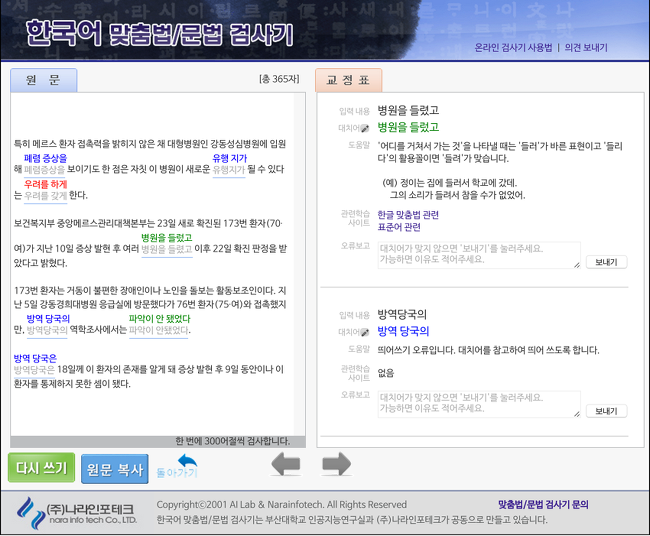
Task: Click the underlined original word 방역당국은
Action: pos(34,369)
